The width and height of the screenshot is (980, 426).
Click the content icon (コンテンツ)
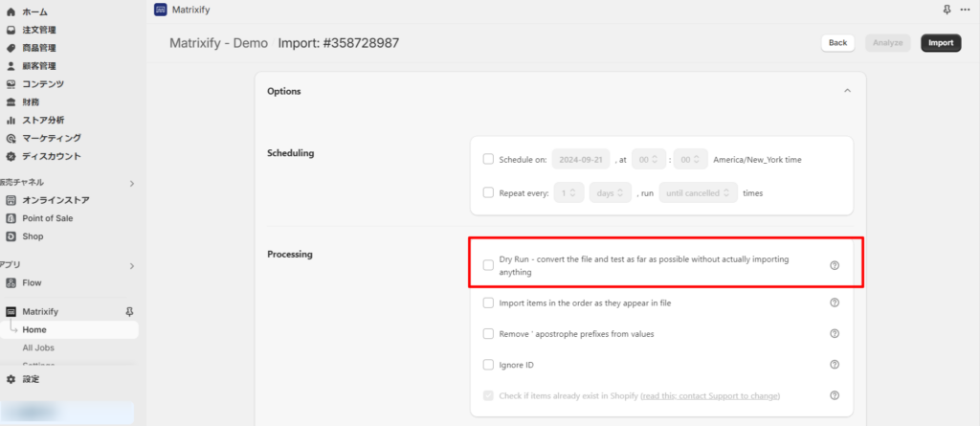tap(11, 84)
